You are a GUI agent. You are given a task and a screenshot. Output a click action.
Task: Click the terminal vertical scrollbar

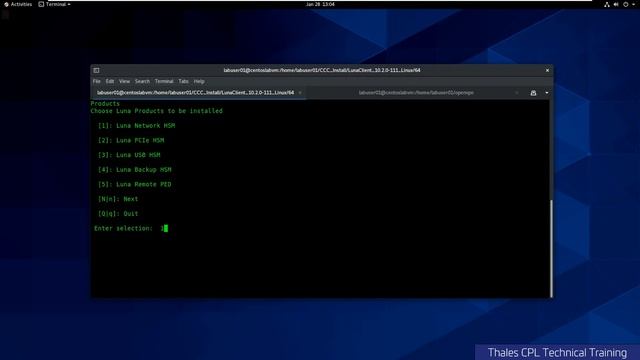551,248
